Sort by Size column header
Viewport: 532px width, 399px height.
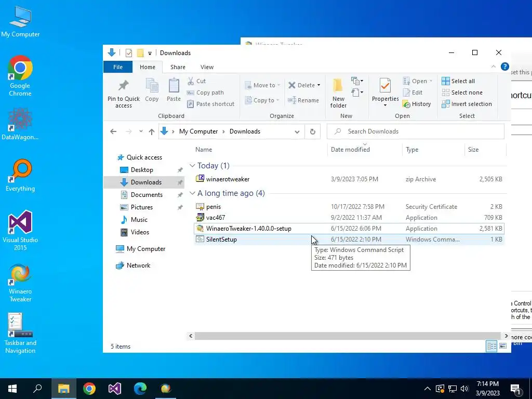tap(485, 149)
